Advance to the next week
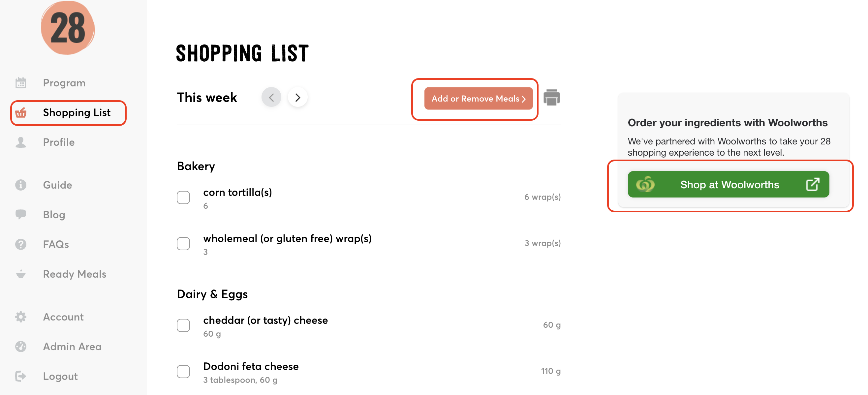 pyautogui.click(x=297, y=98)
